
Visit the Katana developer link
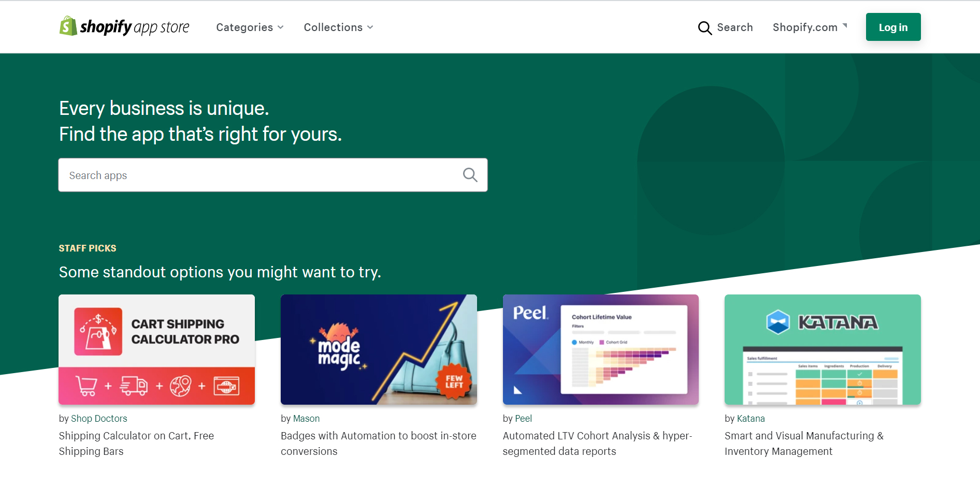[751, 419]
